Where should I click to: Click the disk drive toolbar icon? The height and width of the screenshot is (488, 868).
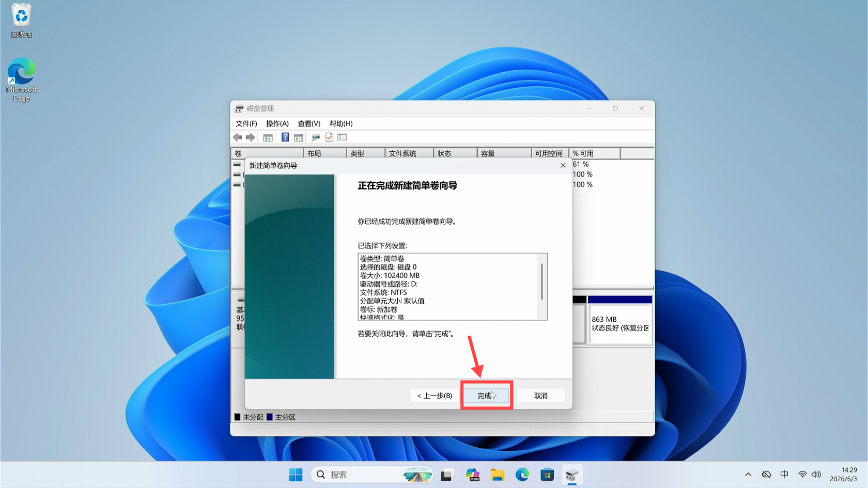[x=316, y=137]
